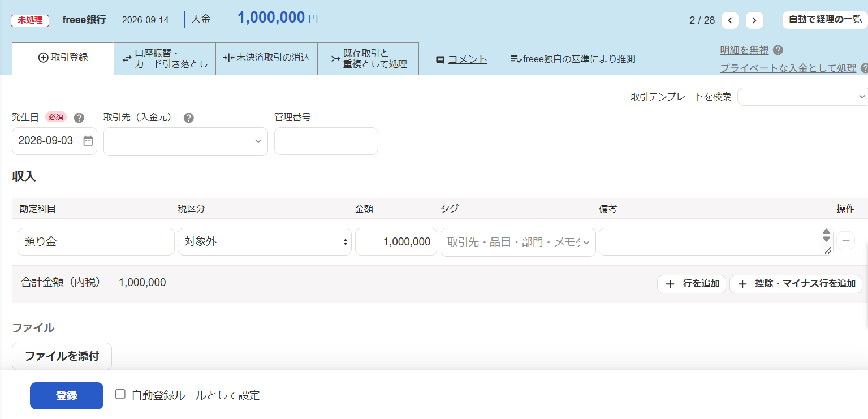Click the freee銀行 account name
Image resolution: width=868 pixels, height=419 pixels.
pyautogui.click(x=84, y=20)
